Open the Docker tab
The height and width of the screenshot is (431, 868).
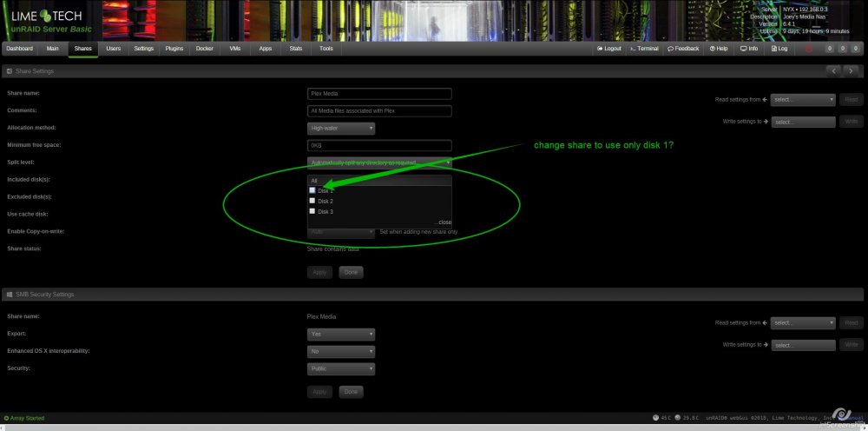coord(205,49)
